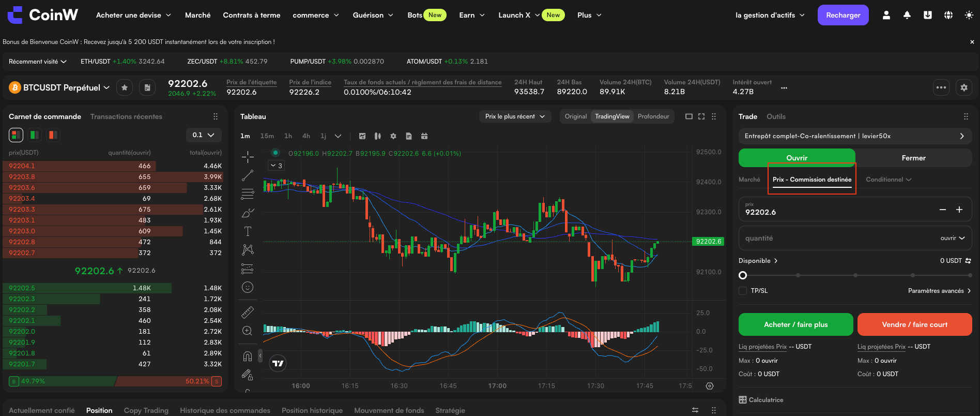Click Acheter / faire plus button

[x=796, y=324]
